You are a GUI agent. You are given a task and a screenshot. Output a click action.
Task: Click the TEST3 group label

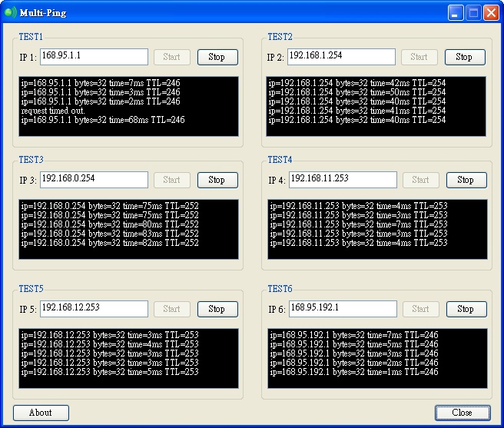coord(31,160)
